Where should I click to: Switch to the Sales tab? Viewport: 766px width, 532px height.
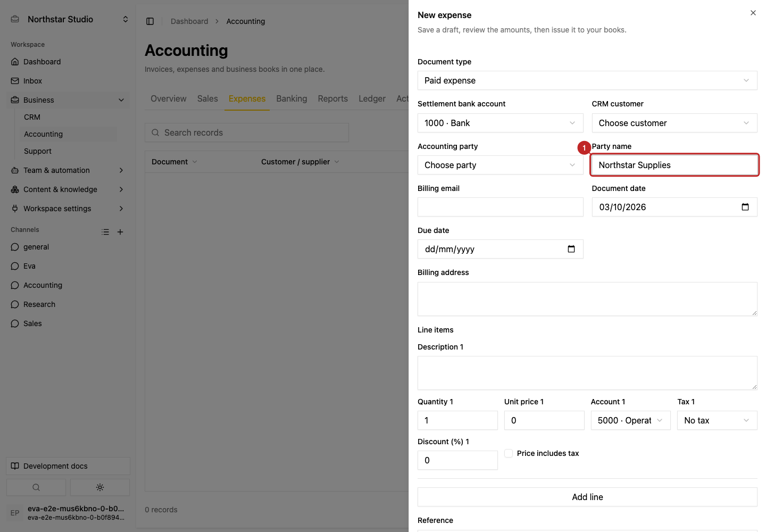point(207,98)
